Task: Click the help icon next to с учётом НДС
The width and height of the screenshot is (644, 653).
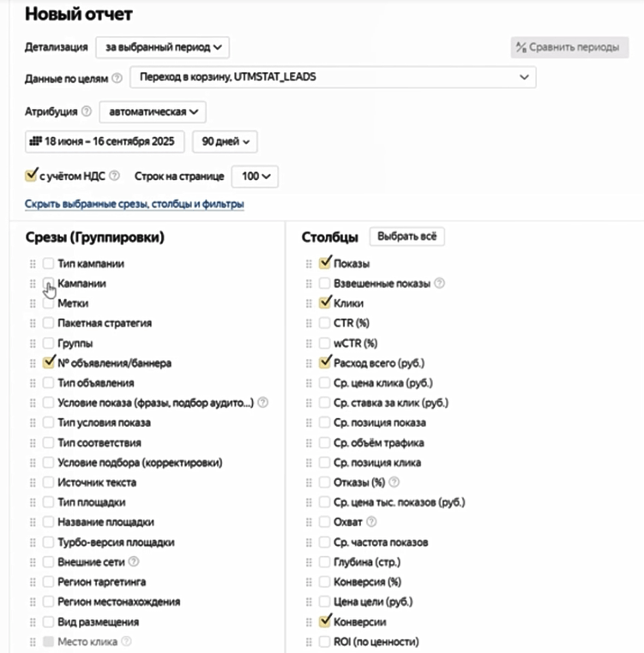Action: [x=115, y=176]
